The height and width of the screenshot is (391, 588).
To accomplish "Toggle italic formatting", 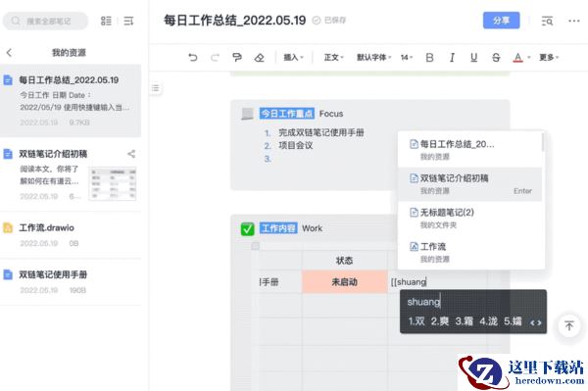I will tap(452, 58).
